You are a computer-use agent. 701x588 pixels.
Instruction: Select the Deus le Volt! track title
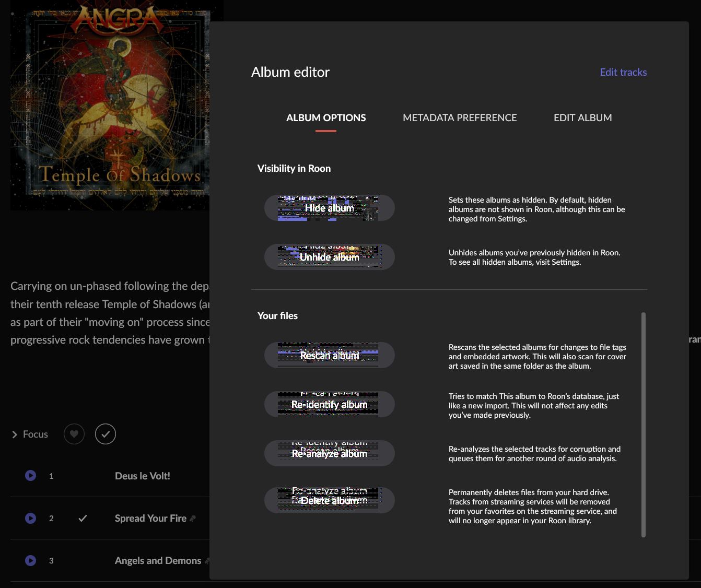coord(143,476)
